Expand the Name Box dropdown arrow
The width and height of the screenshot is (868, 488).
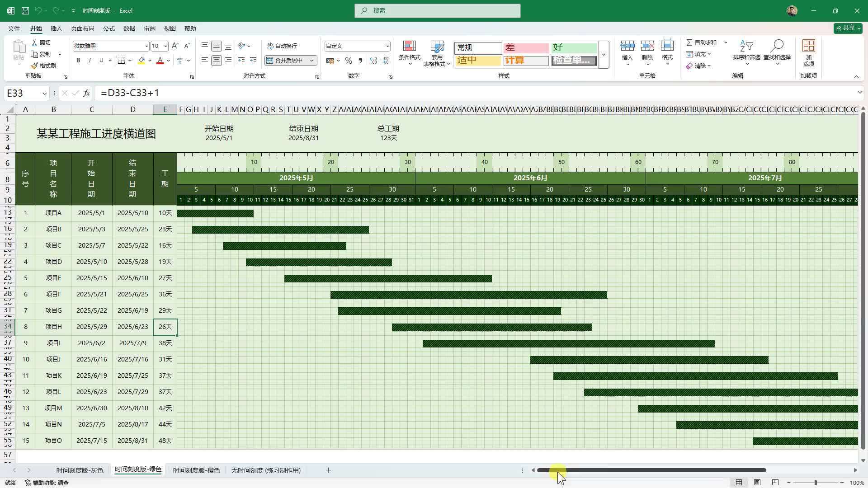click(44, 94)
